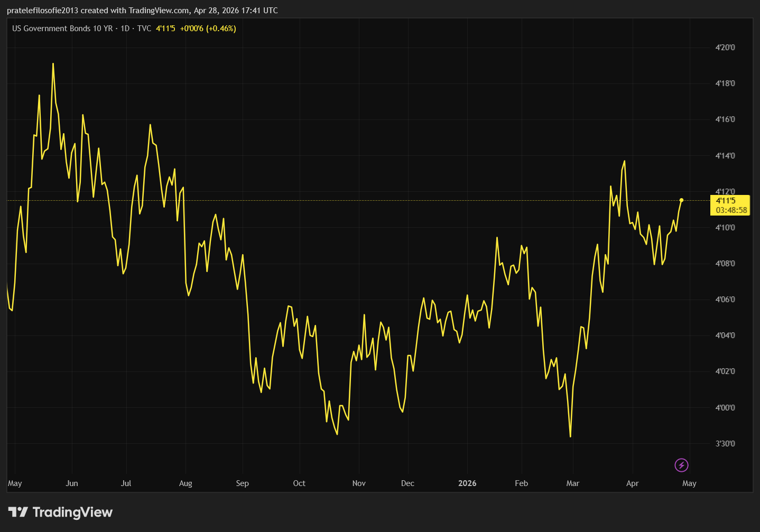Click the 4'06'0 price axis label

[x=725, y=300]
